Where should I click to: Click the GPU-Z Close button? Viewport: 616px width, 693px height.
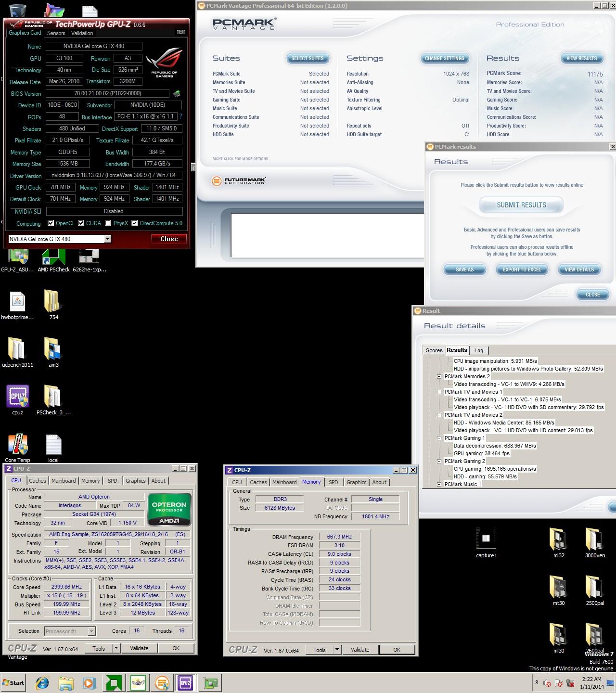(x=169, y=239)
